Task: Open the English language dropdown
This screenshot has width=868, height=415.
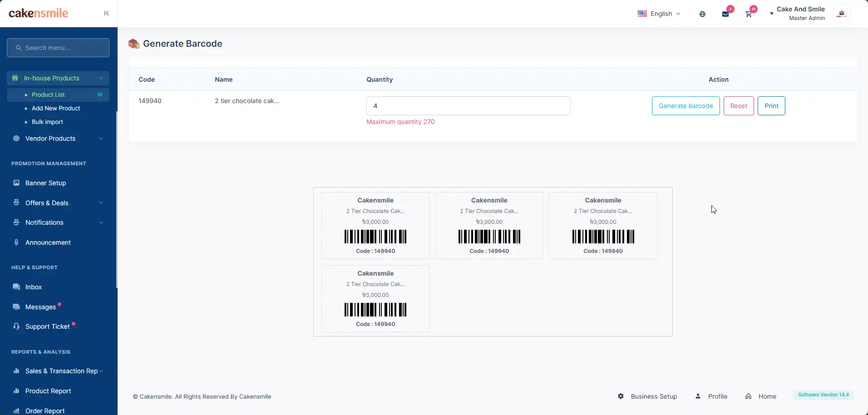Action: pos(659,14)
